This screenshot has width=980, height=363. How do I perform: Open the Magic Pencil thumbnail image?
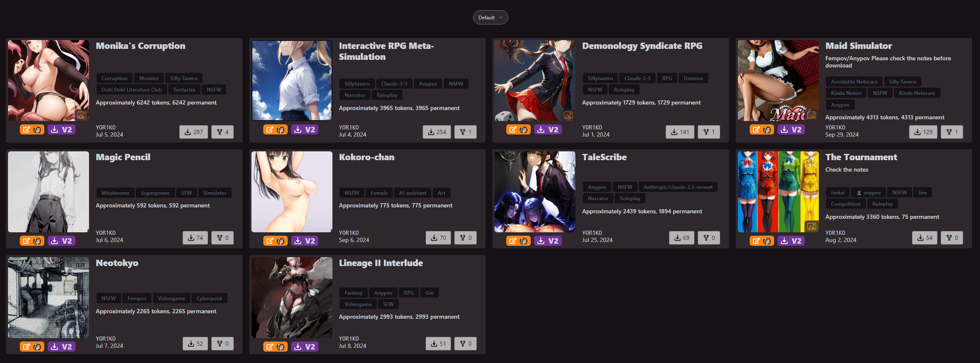49,192
